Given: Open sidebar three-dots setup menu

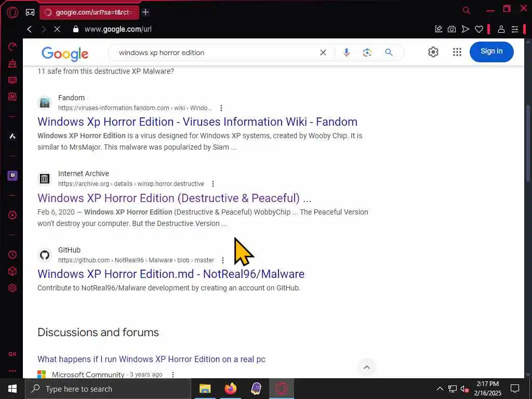Looking at the screenshot, I should 12,371.
